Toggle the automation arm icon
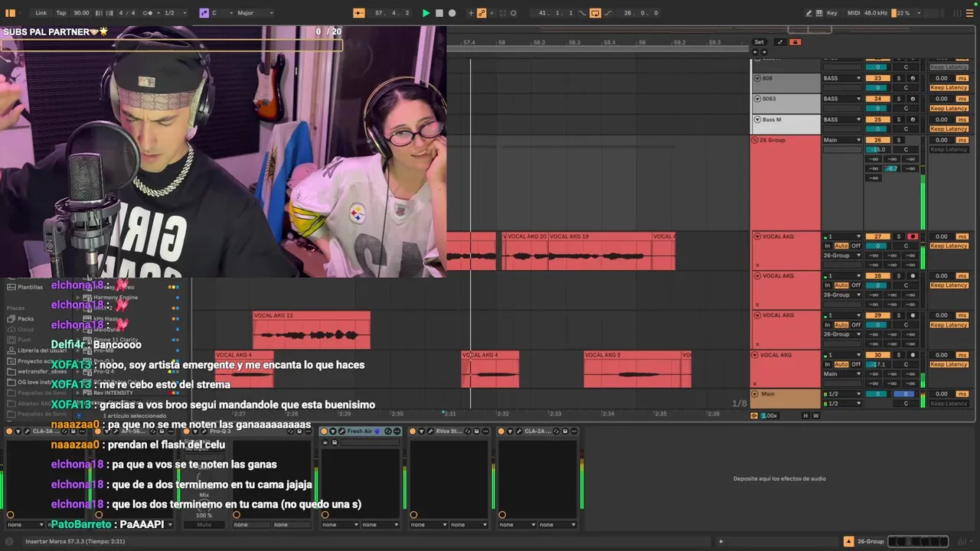 click(482, 13)
